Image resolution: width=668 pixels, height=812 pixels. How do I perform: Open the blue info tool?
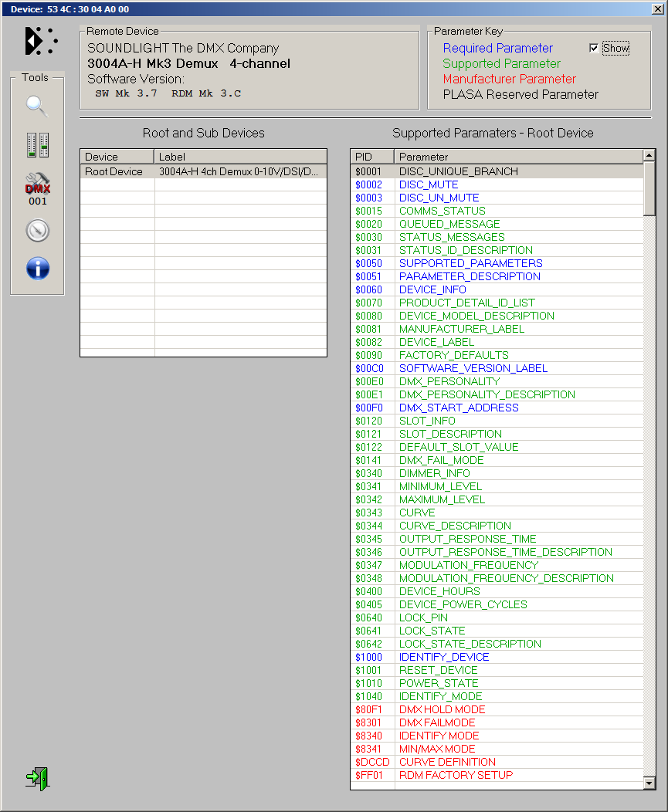coord(37,269)
